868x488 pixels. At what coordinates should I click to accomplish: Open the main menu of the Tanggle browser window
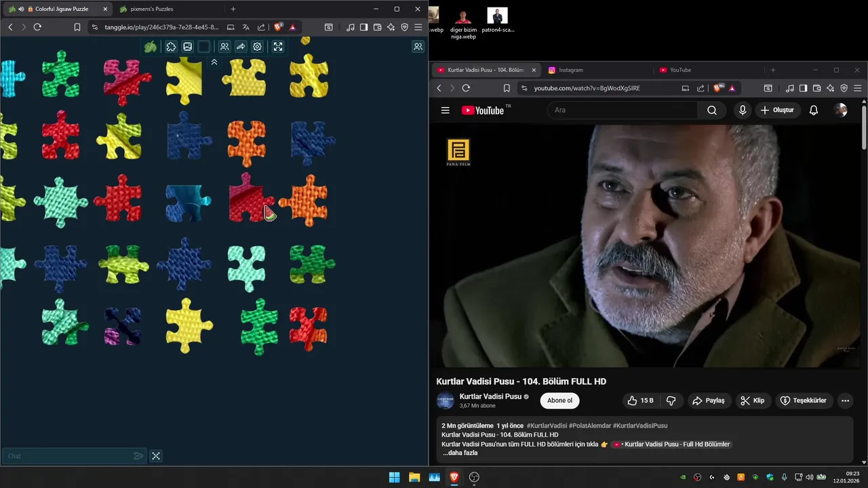(418, 27)
